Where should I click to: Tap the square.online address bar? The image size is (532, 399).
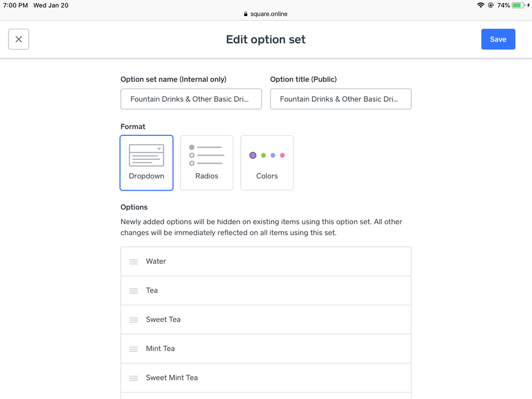(x=266, y=14)
